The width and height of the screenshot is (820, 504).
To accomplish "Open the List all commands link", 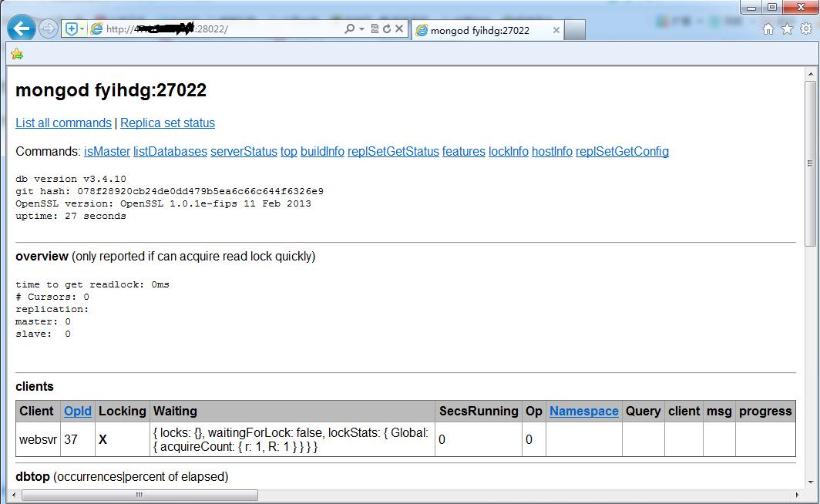I will tap(63, 123).
